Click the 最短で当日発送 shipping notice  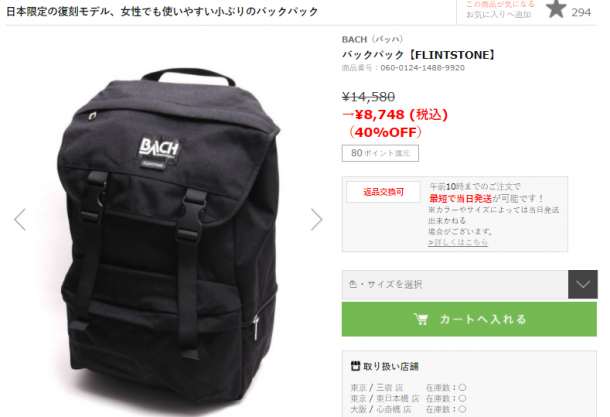coord(461,199)
